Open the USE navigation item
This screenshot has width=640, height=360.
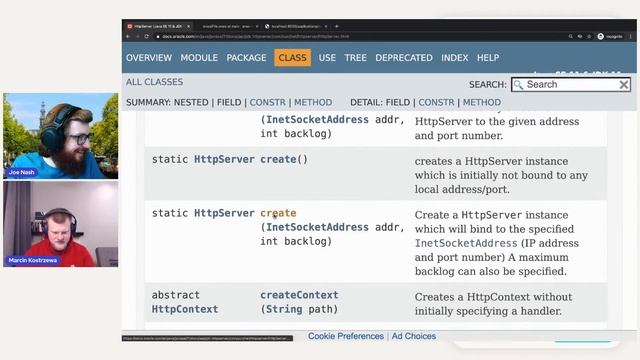click(x=327, y=58)
